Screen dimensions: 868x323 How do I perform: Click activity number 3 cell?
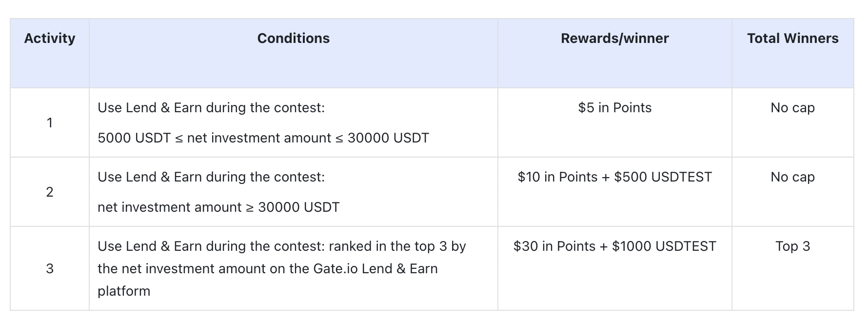50,268
